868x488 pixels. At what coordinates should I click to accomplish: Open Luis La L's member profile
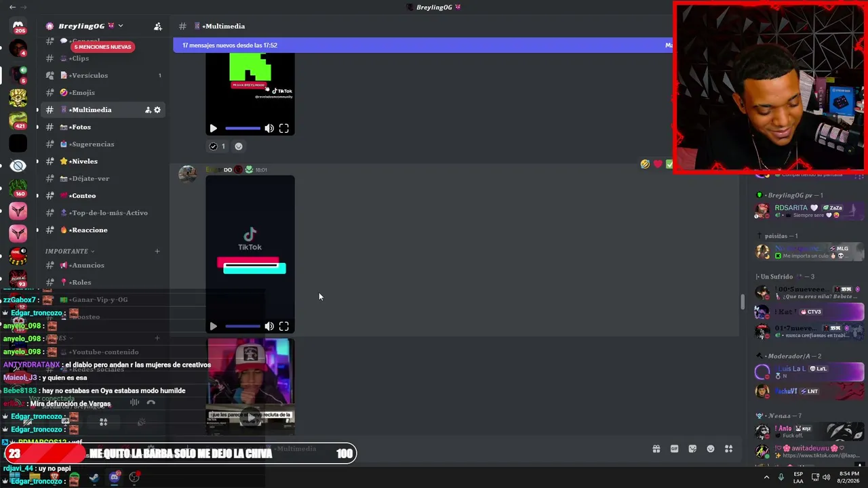(810, 372)
